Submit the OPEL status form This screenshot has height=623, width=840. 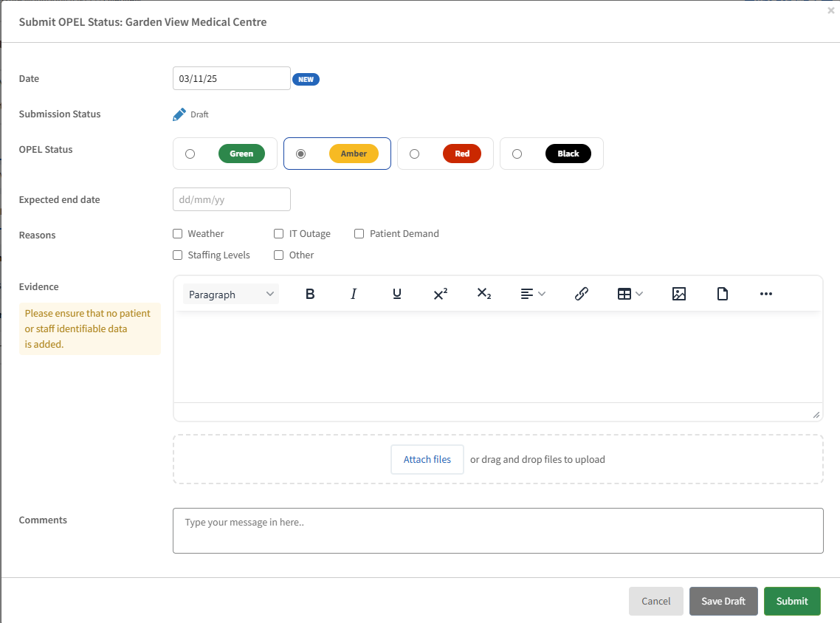point(792,602)
